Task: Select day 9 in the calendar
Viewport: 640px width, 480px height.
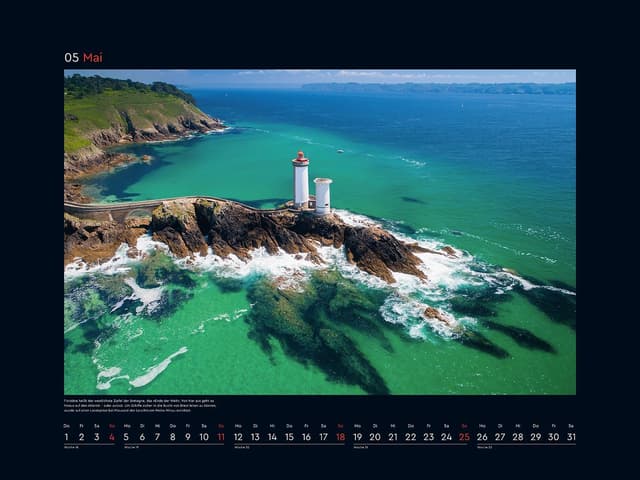Action: click(188, 437)
